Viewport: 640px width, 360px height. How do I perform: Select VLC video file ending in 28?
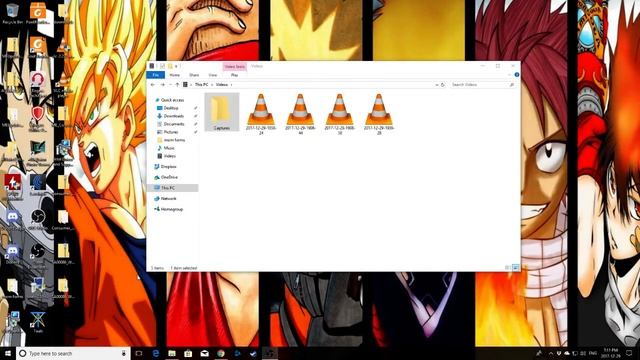pyautogui.click(x=379, y=114)
